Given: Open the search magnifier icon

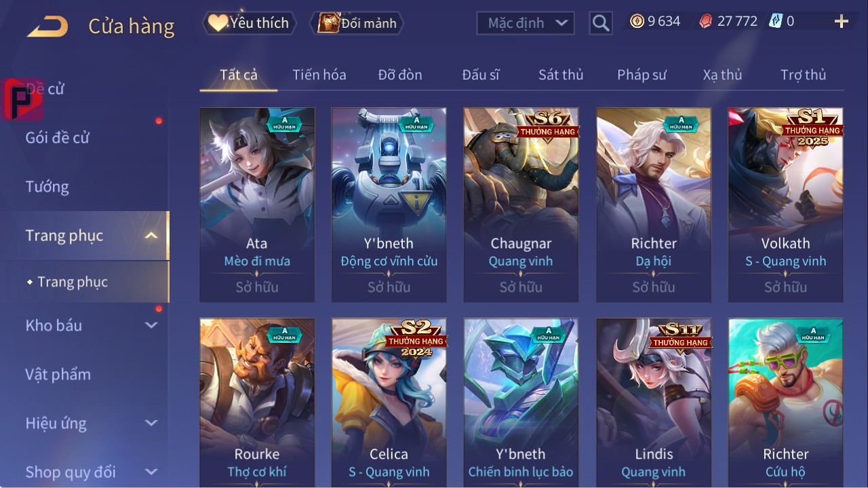Looking at the screenshot, I should 601,23.
